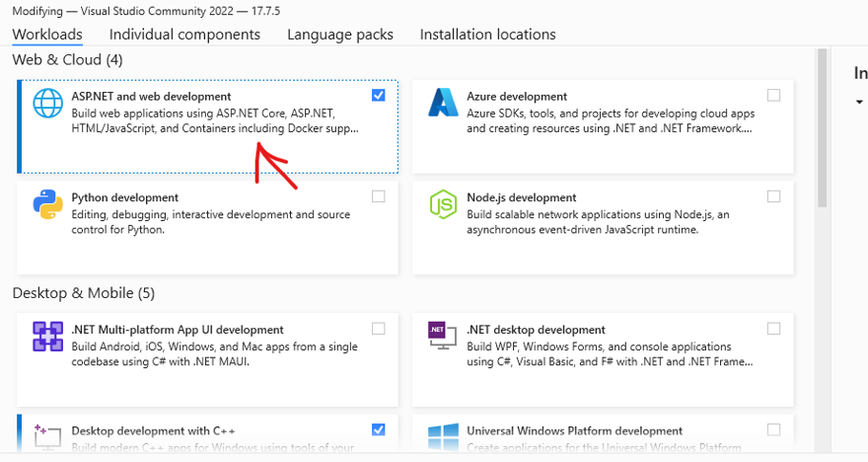868x462 pixels.
Task: Select the Python development title text
Action: 125,197
